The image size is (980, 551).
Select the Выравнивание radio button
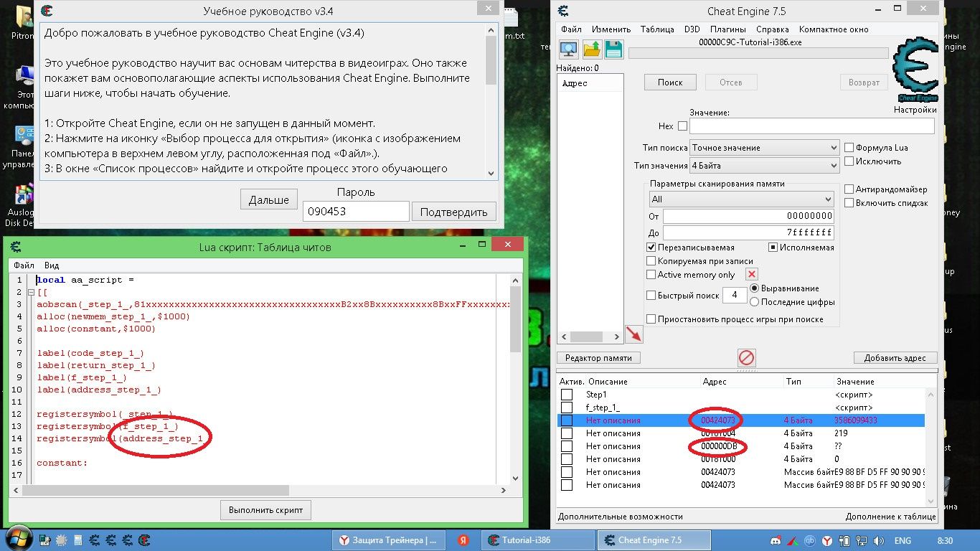[755, 288]
